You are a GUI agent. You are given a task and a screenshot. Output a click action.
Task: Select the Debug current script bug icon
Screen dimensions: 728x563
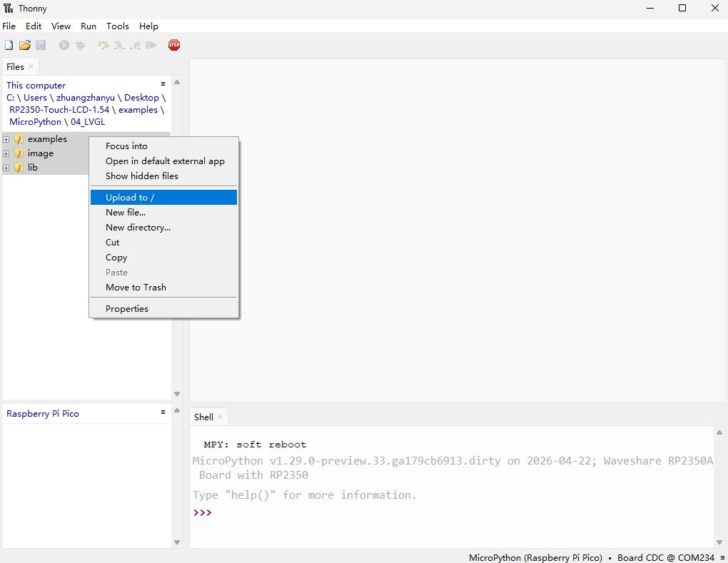80,45
